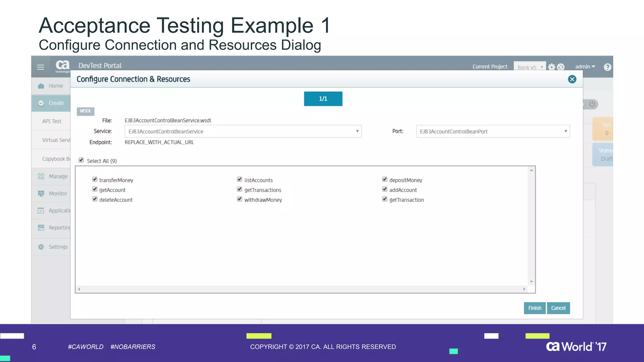This screenshot has height=362, width=644.
Task: Select the Manage menu item
Action: click(51, 177)
